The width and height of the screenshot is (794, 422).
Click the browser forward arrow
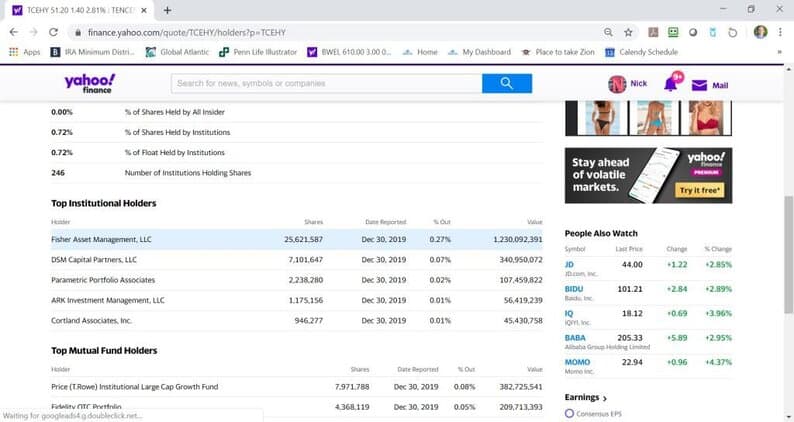33,32
